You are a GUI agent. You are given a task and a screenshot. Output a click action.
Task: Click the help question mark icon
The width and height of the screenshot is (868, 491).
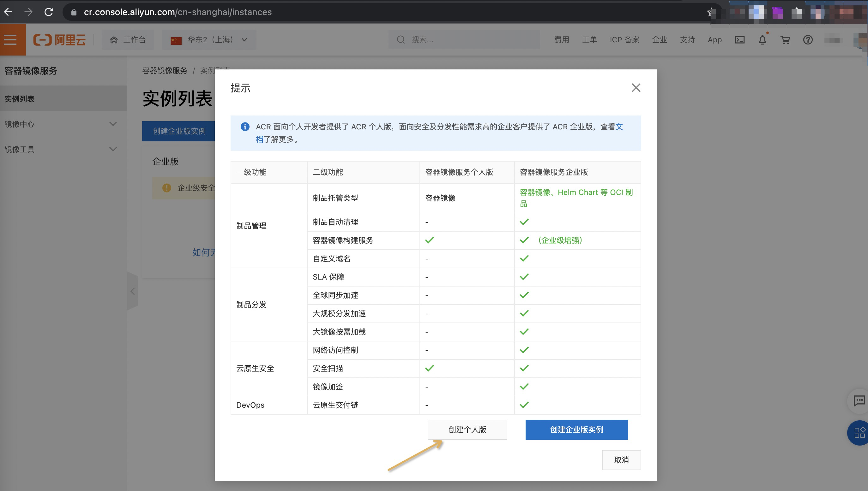(x=808, y=39)
